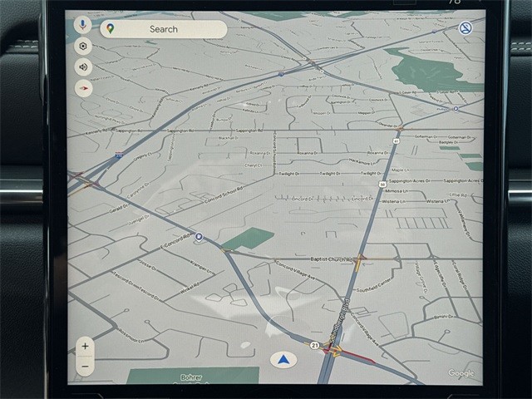Click the Google Maps pin logo

click(x=111, y=29)
